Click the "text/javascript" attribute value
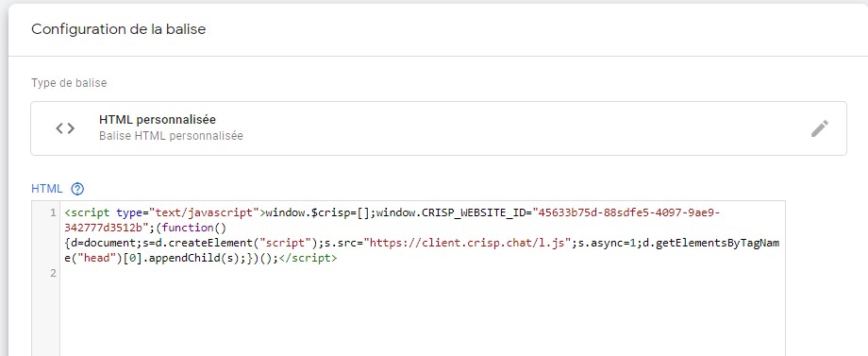This screenshot has height=356, width=868. pos(205,212)
